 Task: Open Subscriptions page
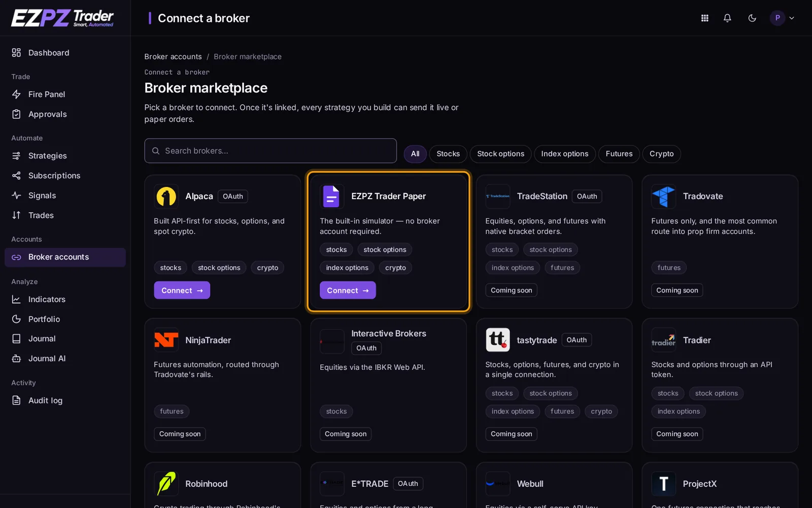65,176
